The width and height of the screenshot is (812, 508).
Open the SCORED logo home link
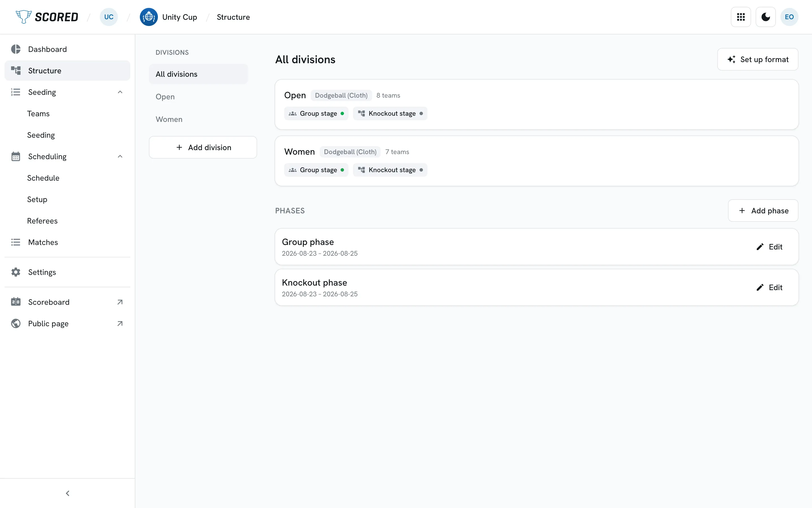coord(47,17)
